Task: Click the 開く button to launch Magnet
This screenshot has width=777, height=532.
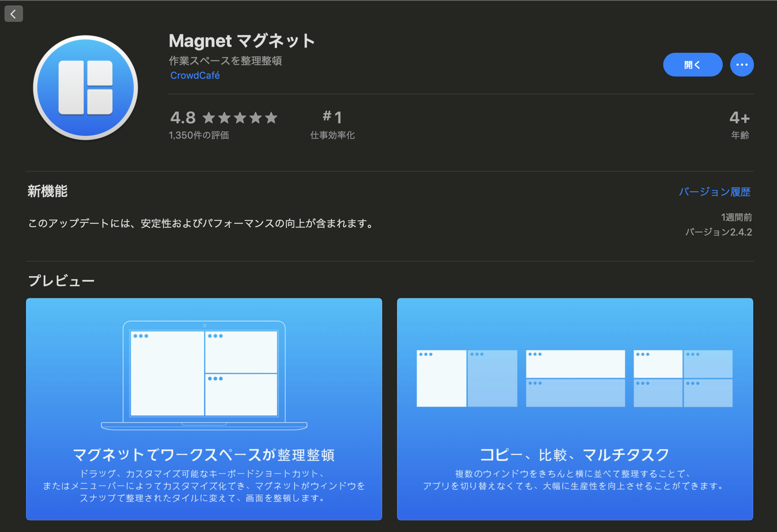Action: [693, 65]
